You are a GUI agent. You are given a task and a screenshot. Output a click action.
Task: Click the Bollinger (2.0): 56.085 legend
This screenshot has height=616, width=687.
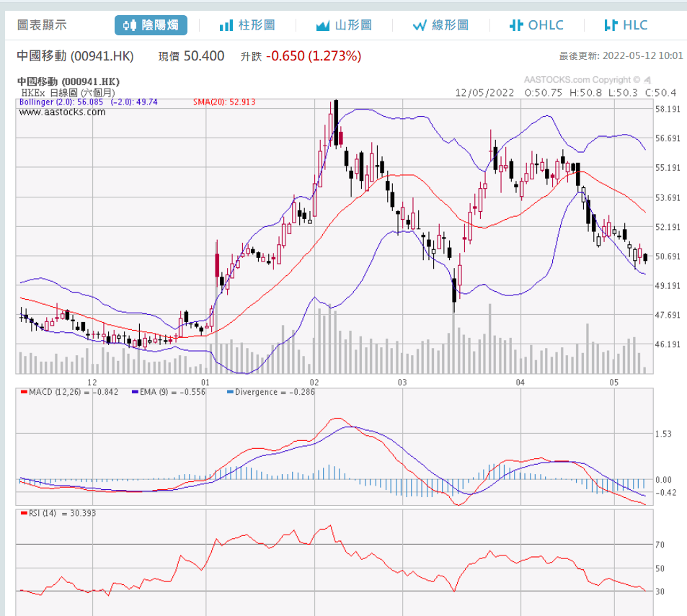point(61,102)
